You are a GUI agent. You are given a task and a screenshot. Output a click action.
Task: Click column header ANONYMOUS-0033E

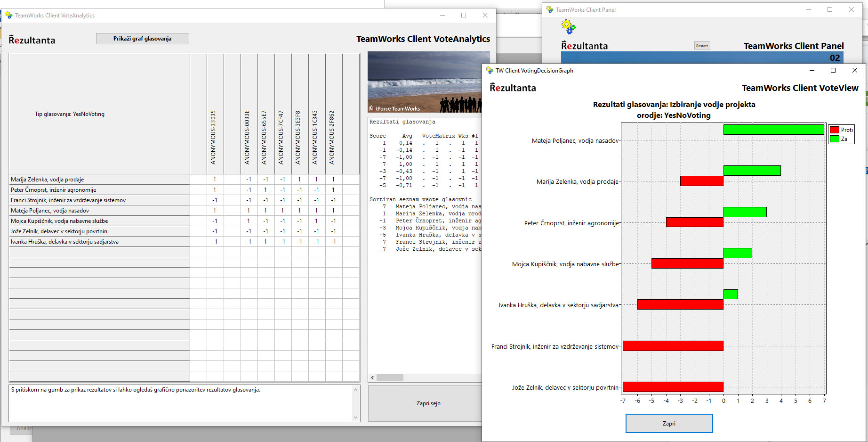tap(249, 114)
